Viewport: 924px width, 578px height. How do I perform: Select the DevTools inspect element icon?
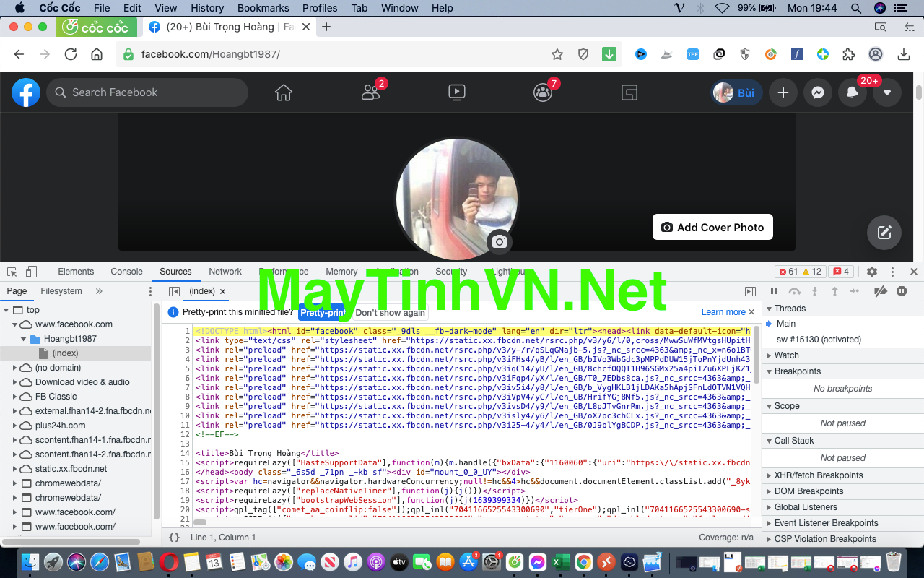coord(12,272)
